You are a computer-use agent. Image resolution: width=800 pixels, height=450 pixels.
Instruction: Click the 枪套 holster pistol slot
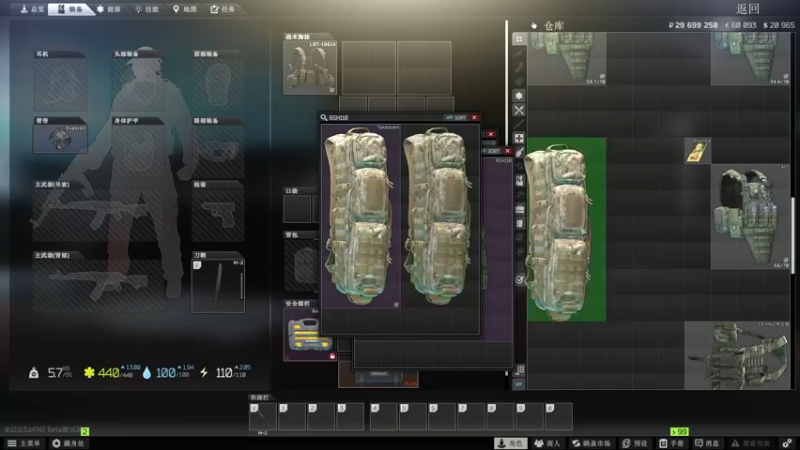(x=218, y=214)
